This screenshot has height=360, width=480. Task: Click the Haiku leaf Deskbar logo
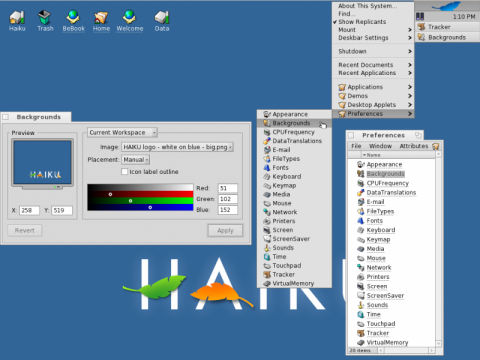click(x=447, y=6)
